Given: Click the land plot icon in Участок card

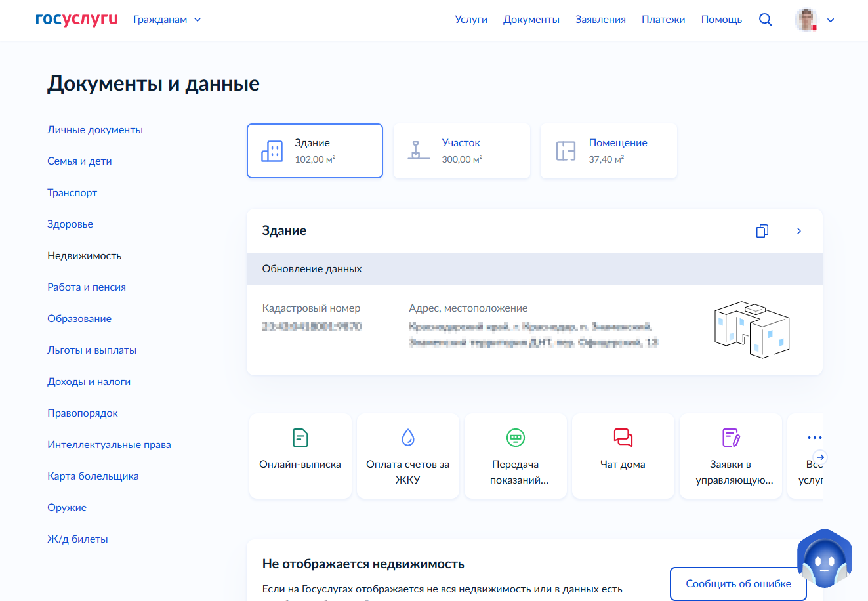Looking at the screenshot, I should point(419,151).
